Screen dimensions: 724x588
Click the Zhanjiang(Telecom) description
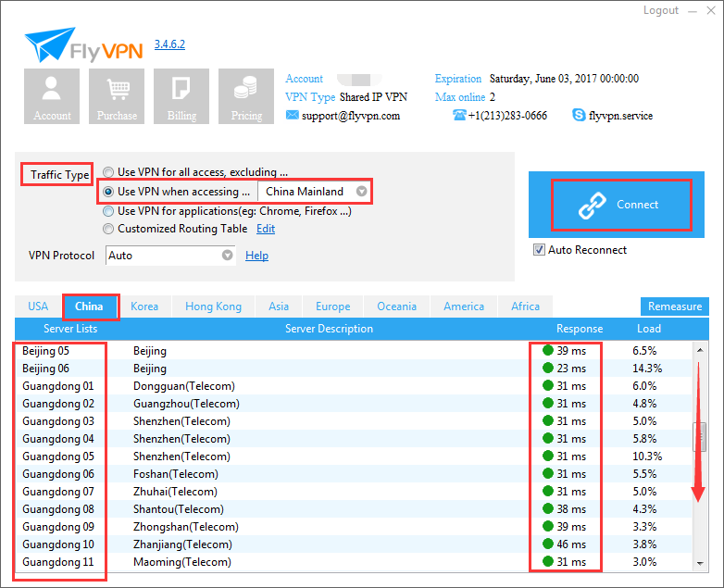[182, 544]
